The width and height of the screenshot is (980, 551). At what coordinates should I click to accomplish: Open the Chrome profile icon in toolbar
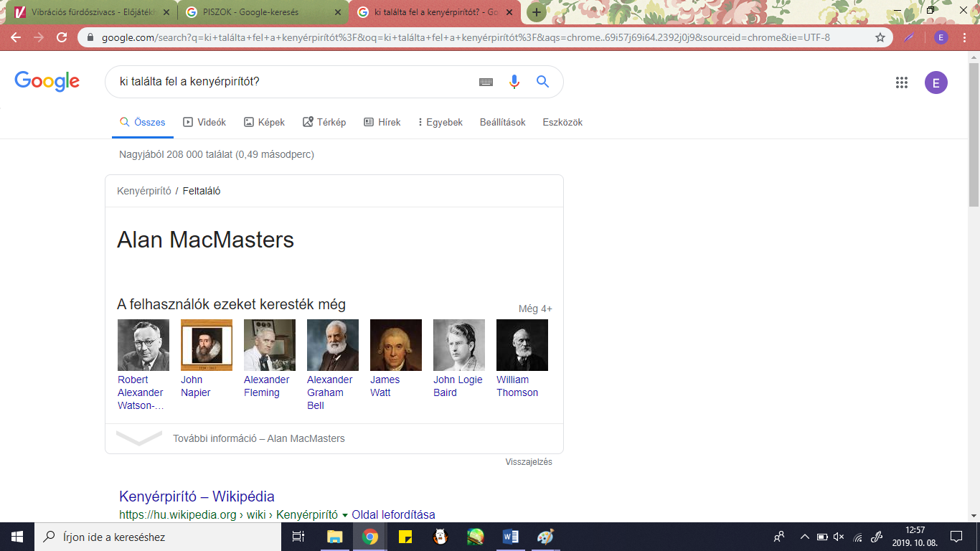[941, 37]
